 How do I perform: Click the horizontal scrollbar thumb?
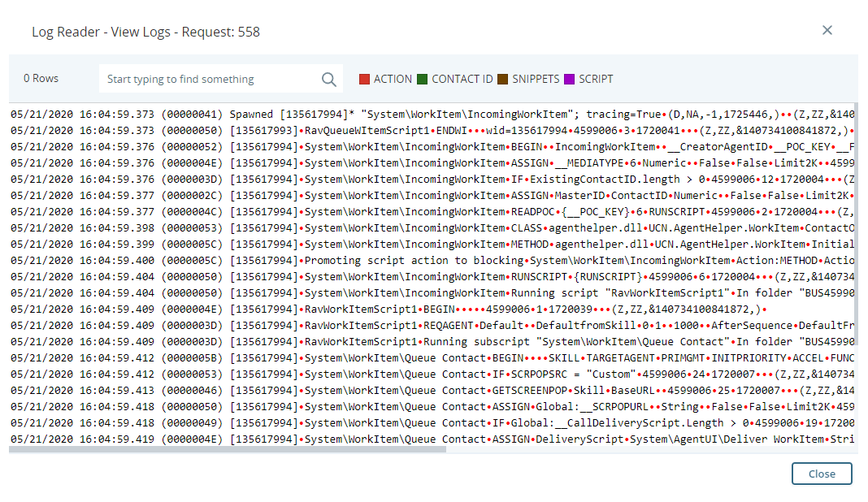tap(228, 449)
